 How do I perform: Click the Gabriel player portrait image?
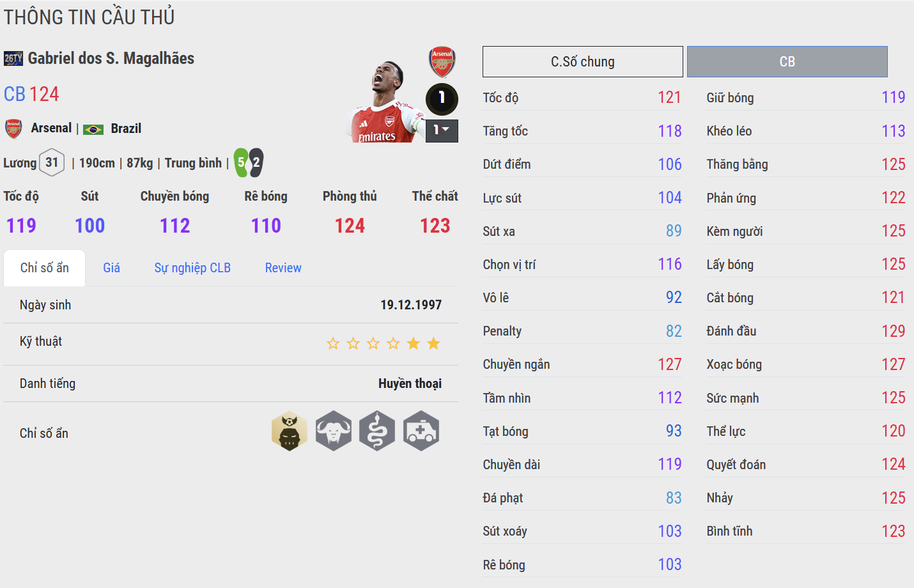[387, 102]
